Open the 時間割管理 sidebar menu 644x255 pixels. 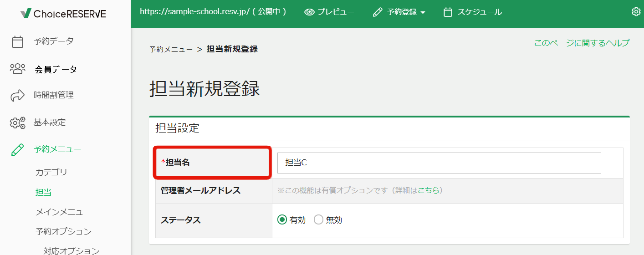pyautogui.click(x=53, y=95)
